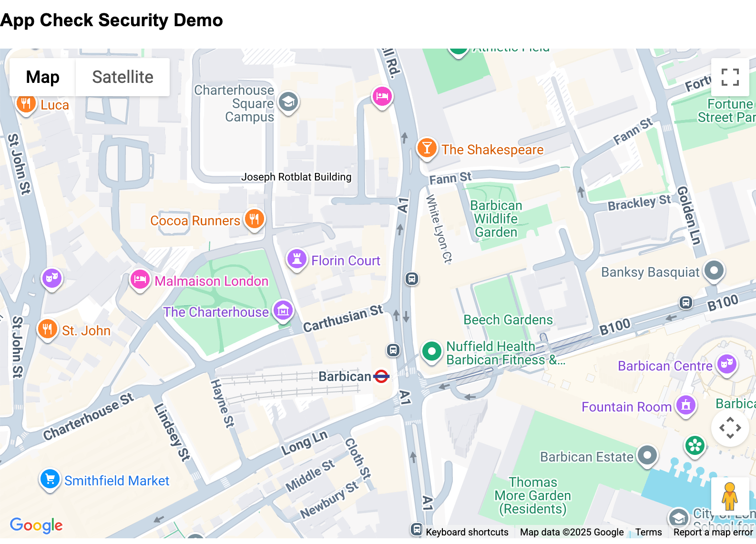Open Keyboard shortcuts

coord(467,532)
